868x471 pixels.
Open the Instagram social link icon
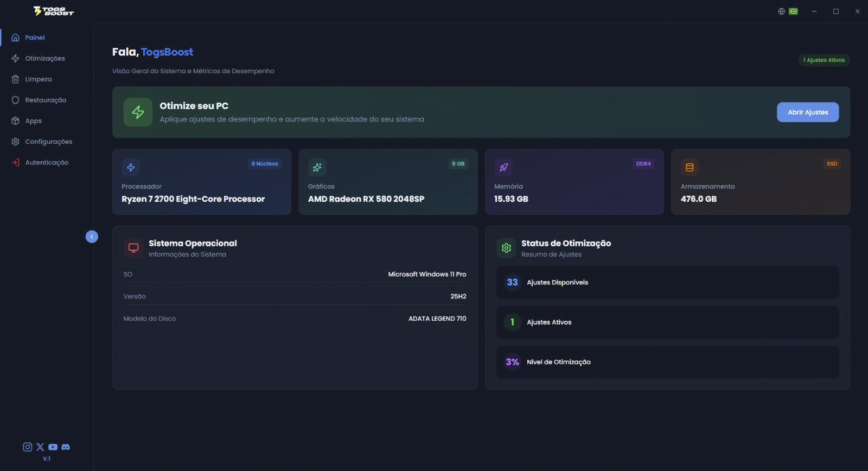[27, 447]
